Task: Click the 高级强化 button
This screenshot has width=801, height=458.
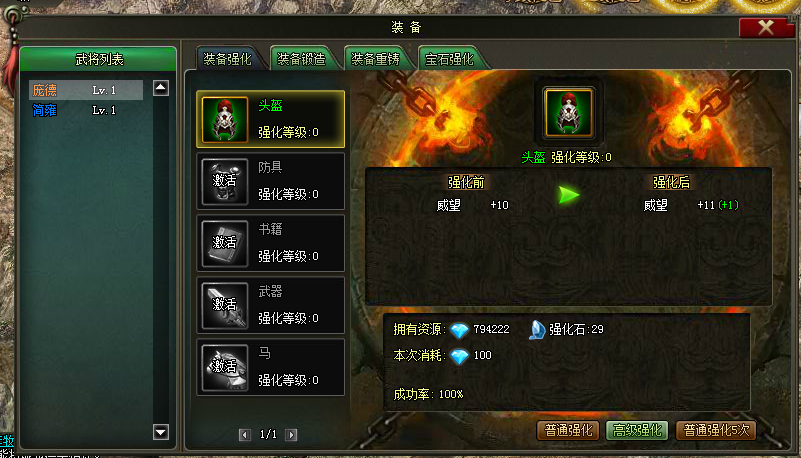Action: [637, 430]
